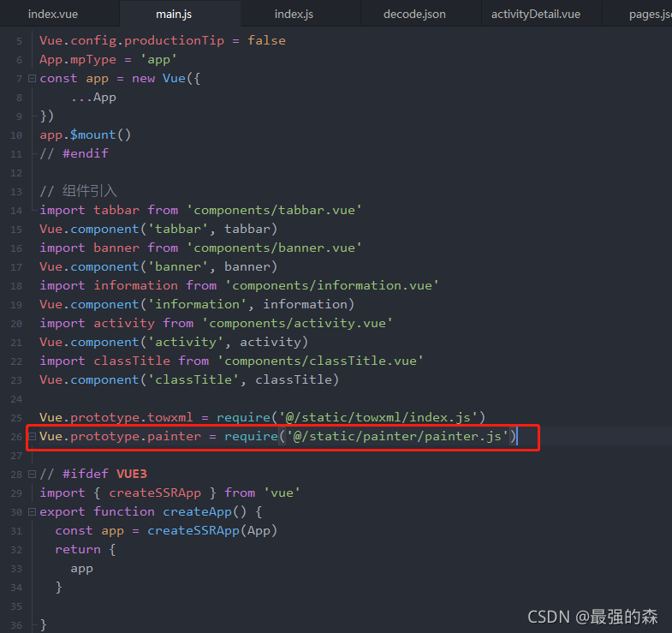672x633 pixels.
Task: Click line number 5 in the gutter
Action: [x=19, y=42]
